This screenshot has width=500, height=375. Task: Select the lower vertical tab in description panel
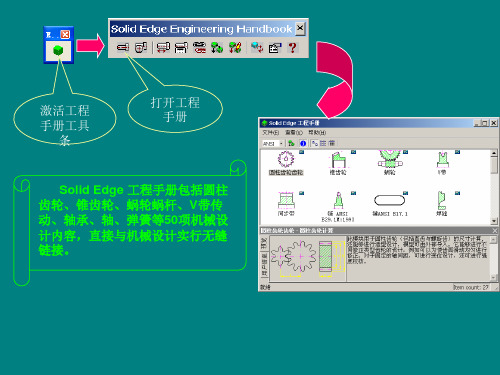264,265
